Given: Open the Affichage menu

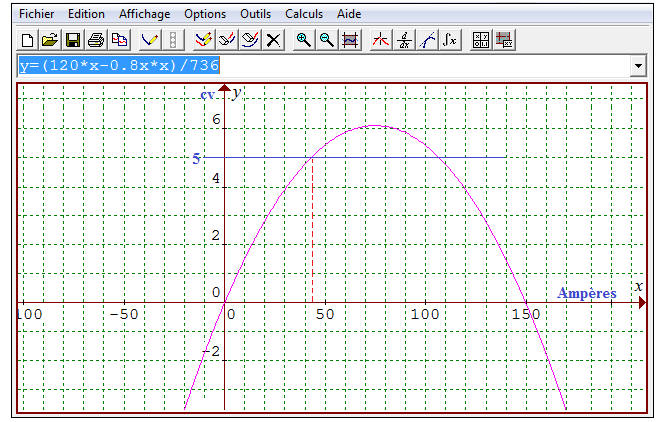Looking at the screenshot, I should click(x=144, y=14).
